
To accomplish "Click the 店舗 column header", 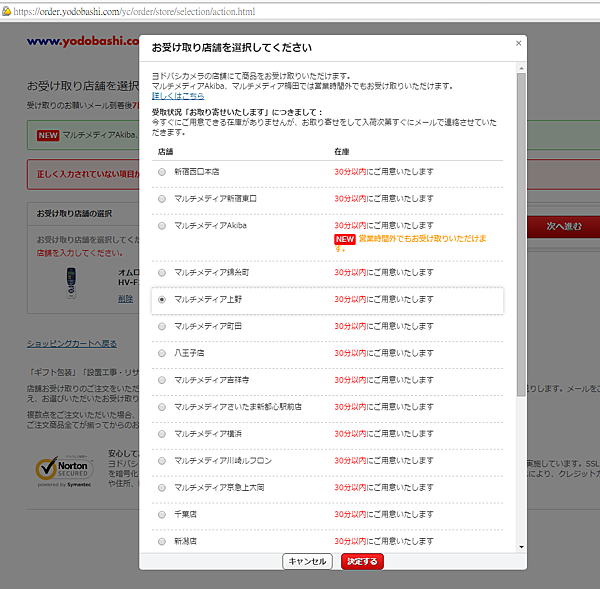I will pyautogui.click(x=165, y=152).
